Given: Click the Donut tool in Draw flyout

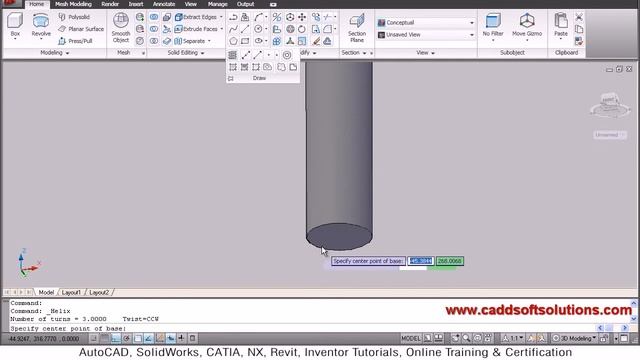Looking at the screenshot, I should pos(287,55).
